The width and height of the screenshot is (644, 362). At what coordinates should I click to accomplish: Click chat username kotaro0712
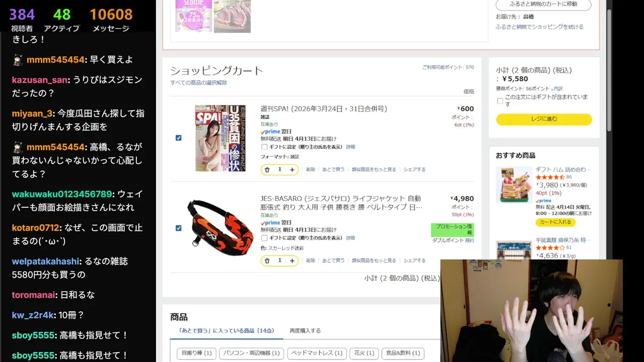point(36,228)
